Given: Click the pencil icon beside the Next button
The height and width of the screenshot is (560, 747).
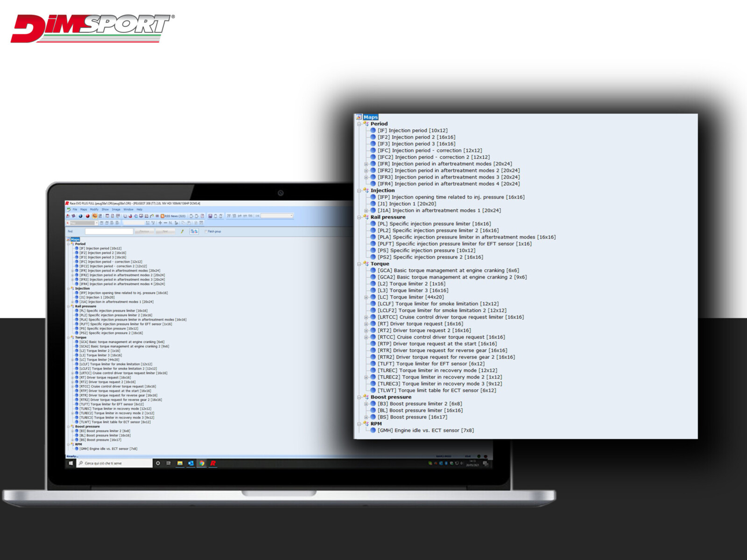Looking at the screenshot, I should tap(182, 231).
